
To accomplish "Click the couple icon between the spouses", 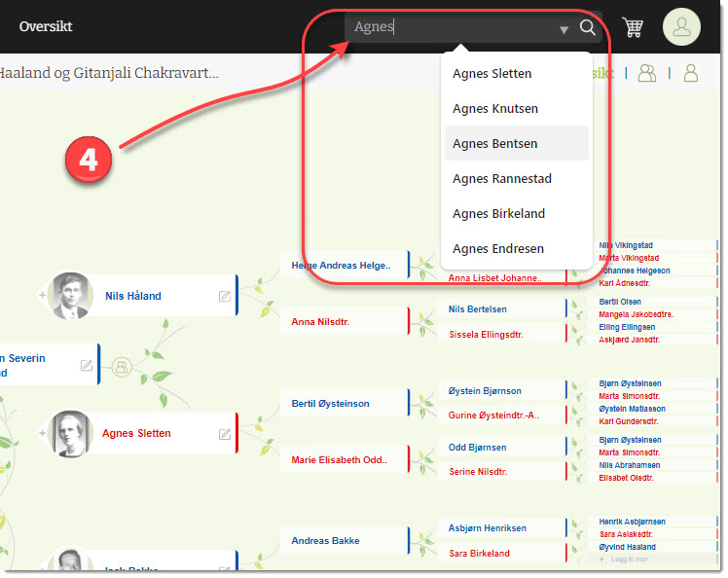I will tap(122, 366).
